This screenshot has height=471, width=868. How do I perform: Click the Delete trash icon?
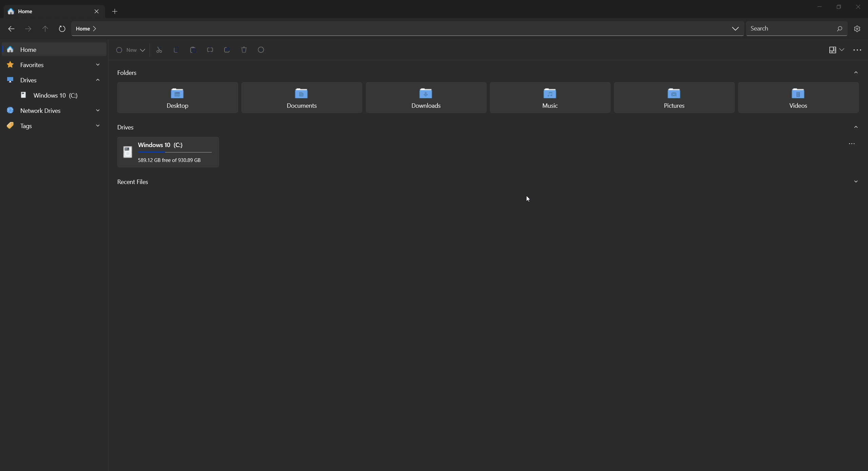(244, 50)
